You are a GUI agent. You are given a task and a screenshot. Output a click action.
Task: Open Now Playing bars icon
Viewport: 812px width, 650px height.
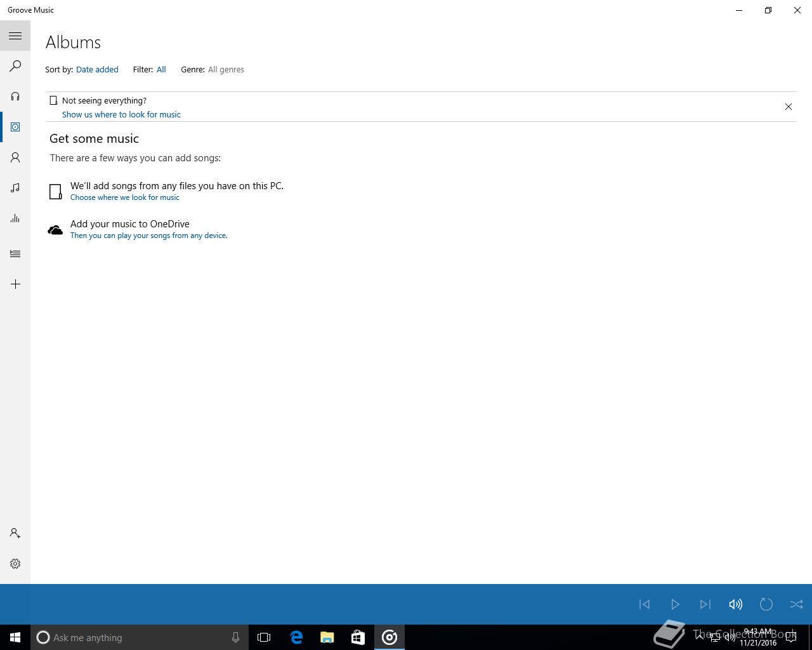tap(15, 218)
